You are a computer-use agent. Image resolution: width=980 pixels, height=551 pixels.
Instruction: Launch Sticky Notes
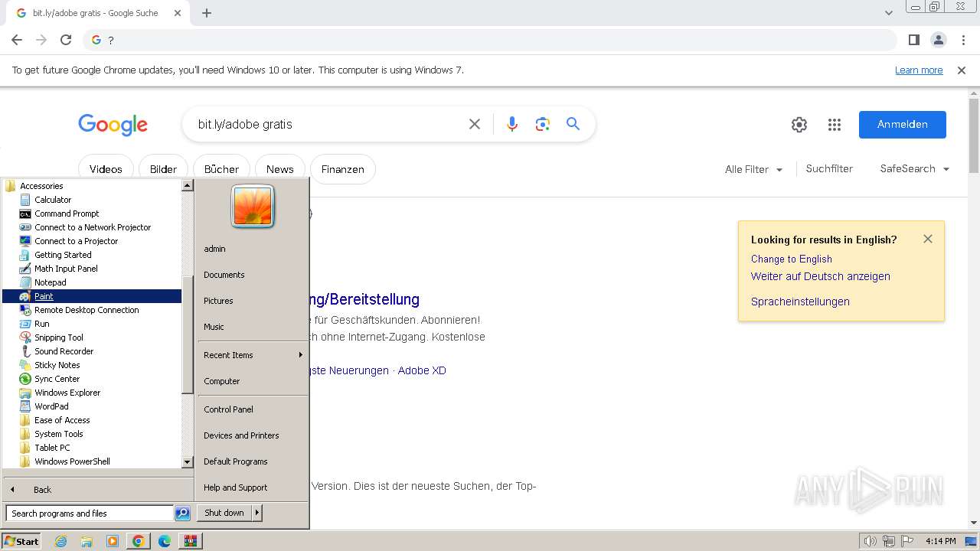click(57, 365)
